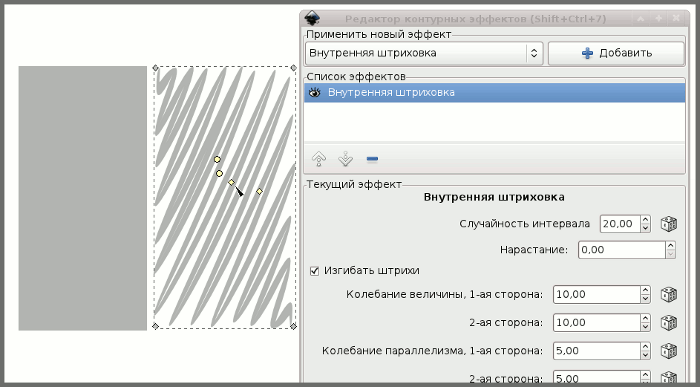The image size is (700, 387).
Task: Decrease «Колебание величины, 1-ая сторона» stepper down
Action: (645, 299)
